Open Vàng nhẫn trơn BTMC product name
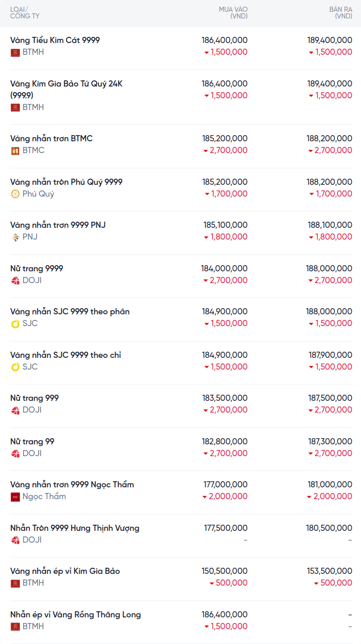This screenshot has width=361, height=644. coord(51,138)
